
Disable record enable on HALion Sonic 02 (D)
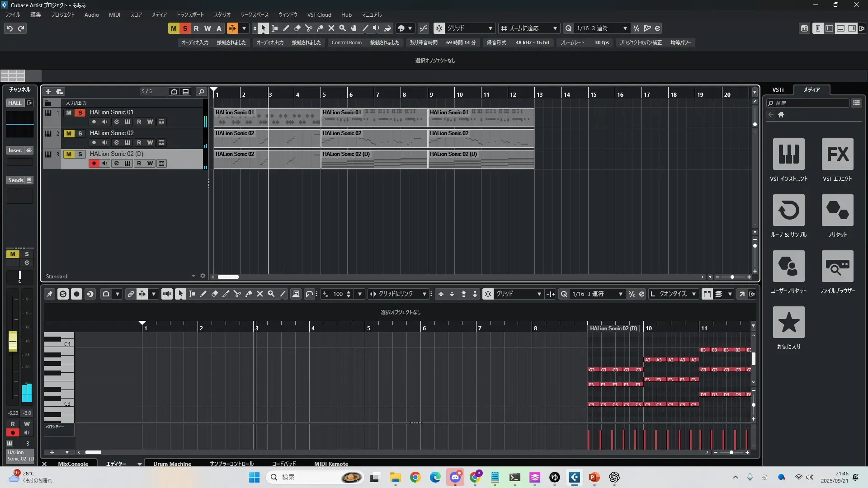tap(94, 164)
